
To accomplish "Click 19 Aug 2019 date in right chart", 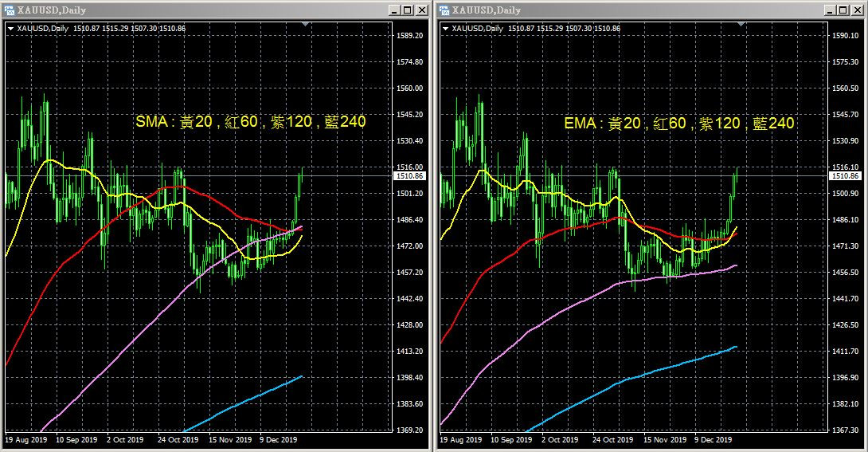I will (460, 440).
